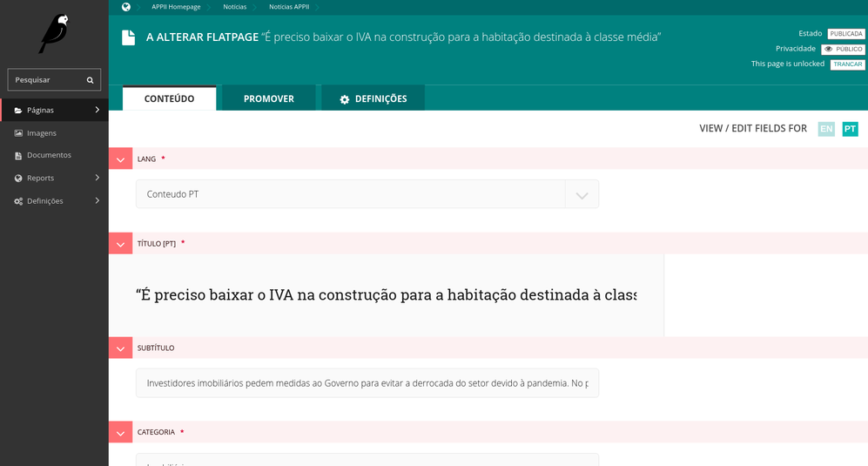Switch to the PROMOVER tab
This screenshot has height=466, width=868.
[x=268, y=98]
